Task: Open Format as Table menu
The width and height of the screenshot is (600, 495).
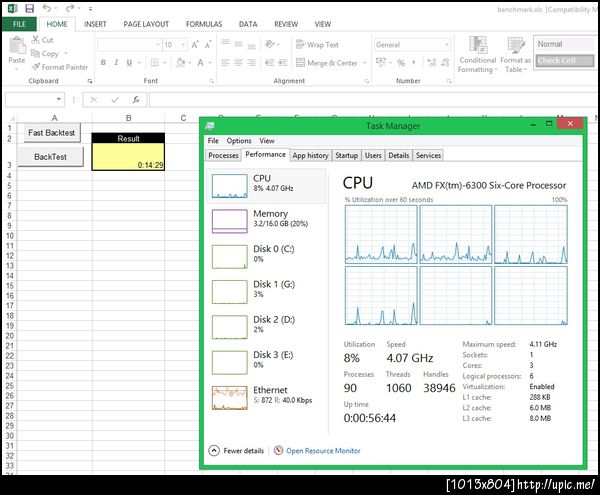Action: pos(515,55)
